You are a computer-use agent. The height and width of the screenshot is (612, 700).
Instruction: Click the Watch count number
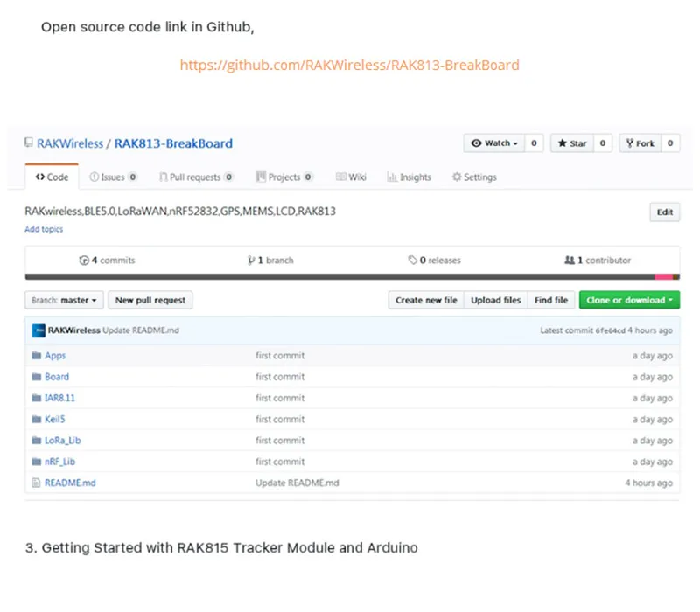534,143
